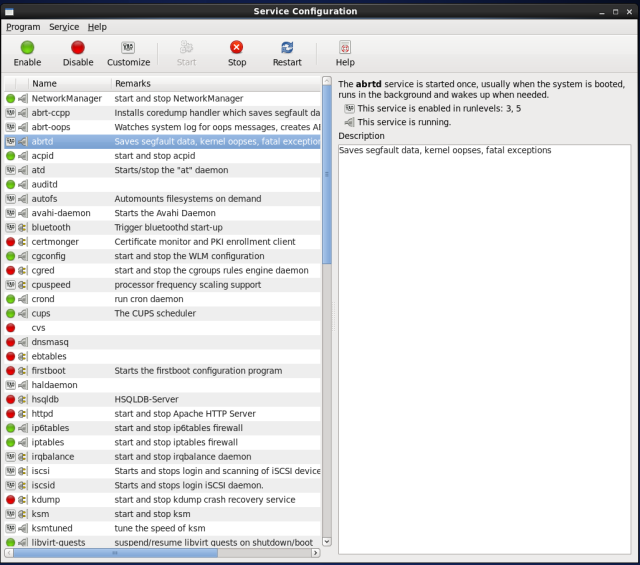The width and height of the screenshot is (640, 565).
Task: Click the vertical scrollbar up arrow
Action: pyautogui.click(x=327, y=81)
